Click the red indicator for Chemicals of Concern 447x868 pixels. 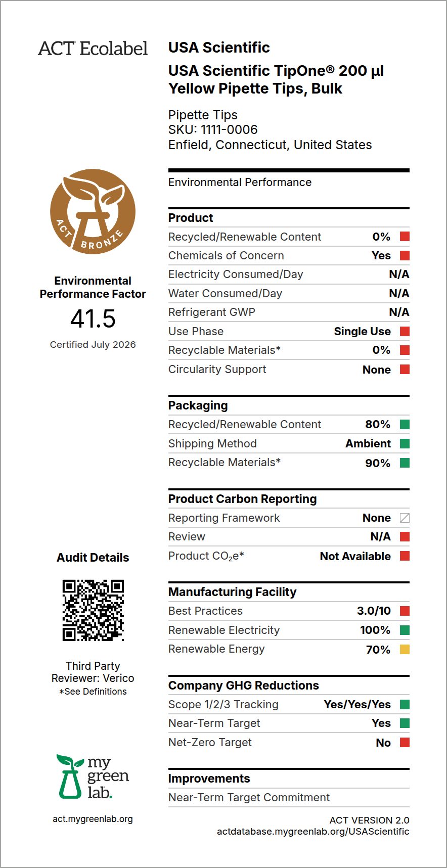405,255
